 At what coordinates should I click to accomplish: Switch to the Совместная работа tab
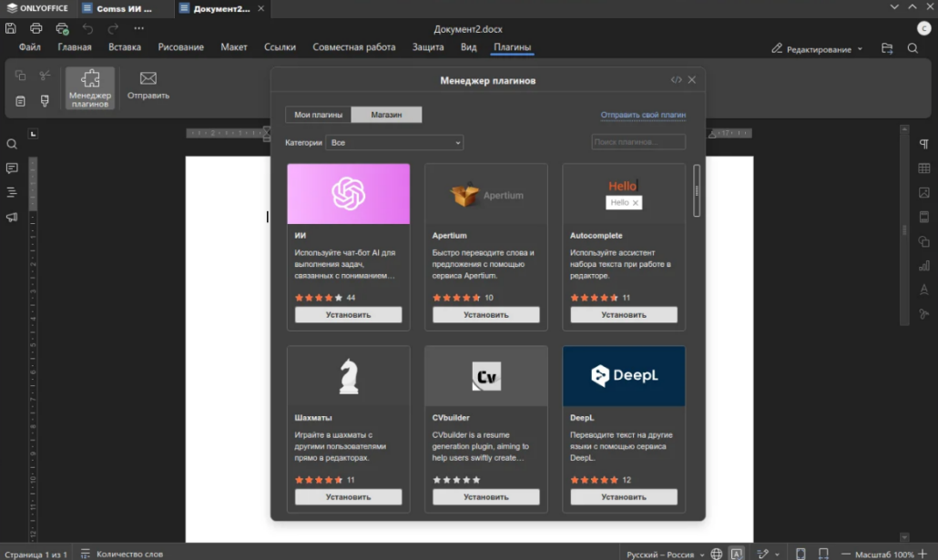pos(353,47)
